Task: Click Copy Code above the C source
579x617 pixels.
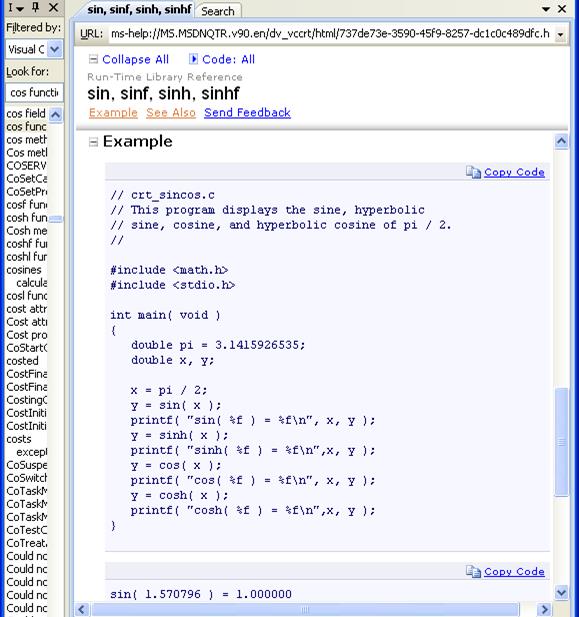Action: 514,172
